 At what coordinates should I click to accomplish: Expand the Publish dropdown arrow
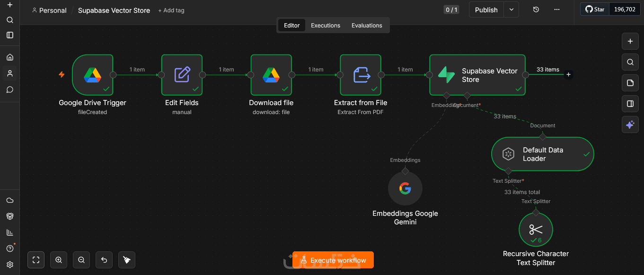(512, 9)
